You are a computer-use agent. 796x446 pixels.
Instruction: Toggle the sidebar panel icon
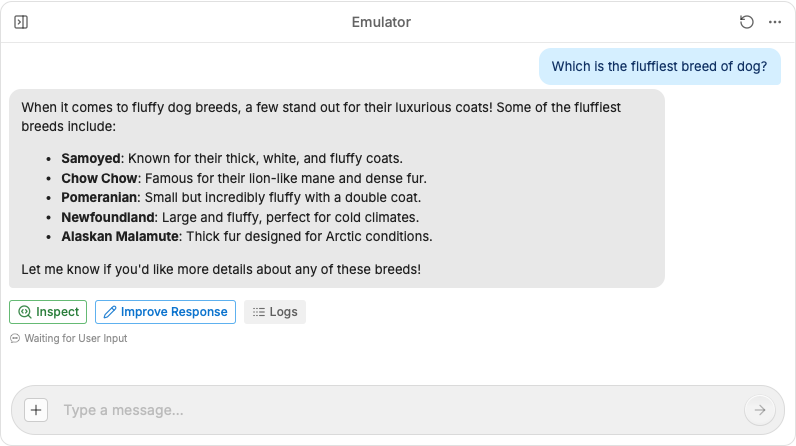[21, 22]
